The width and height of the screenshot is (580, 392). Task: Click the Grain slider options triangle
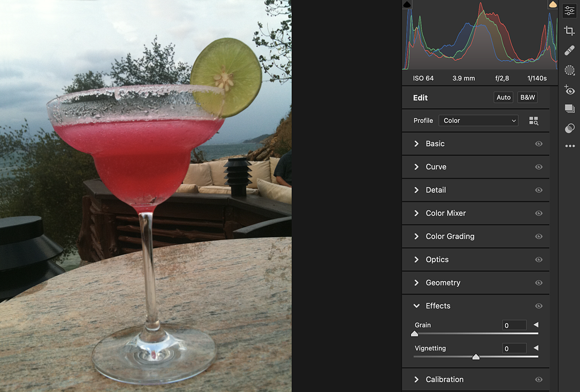(x=536, y=325)
